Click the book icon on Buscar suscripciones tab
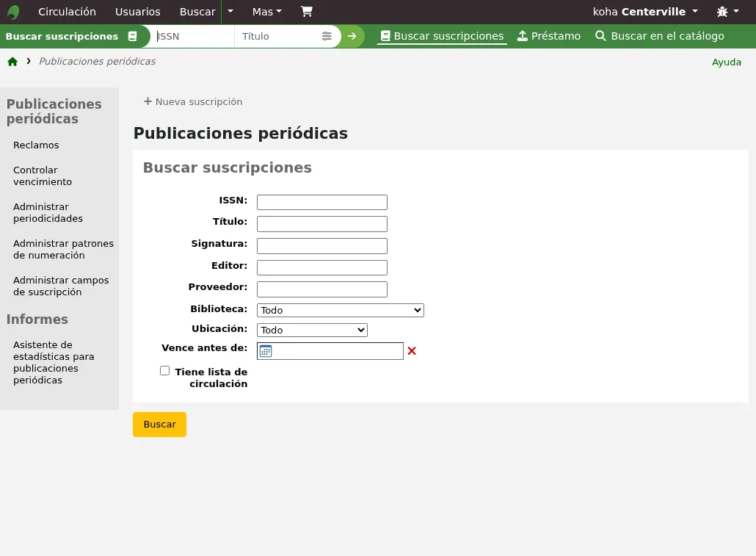Image resolution: width=756 pixels, height=556 pixels. tap(385, 36)
